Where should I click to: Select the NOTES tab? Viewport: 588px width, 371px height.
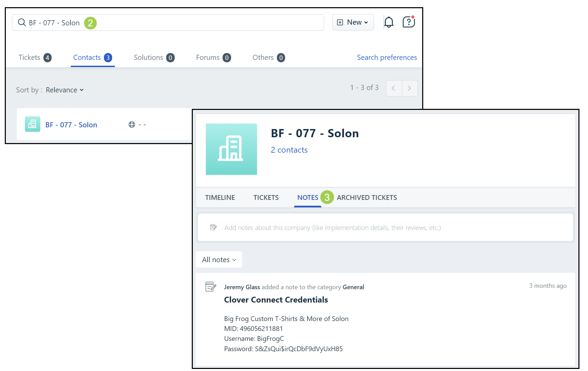[x=308, y=197]
